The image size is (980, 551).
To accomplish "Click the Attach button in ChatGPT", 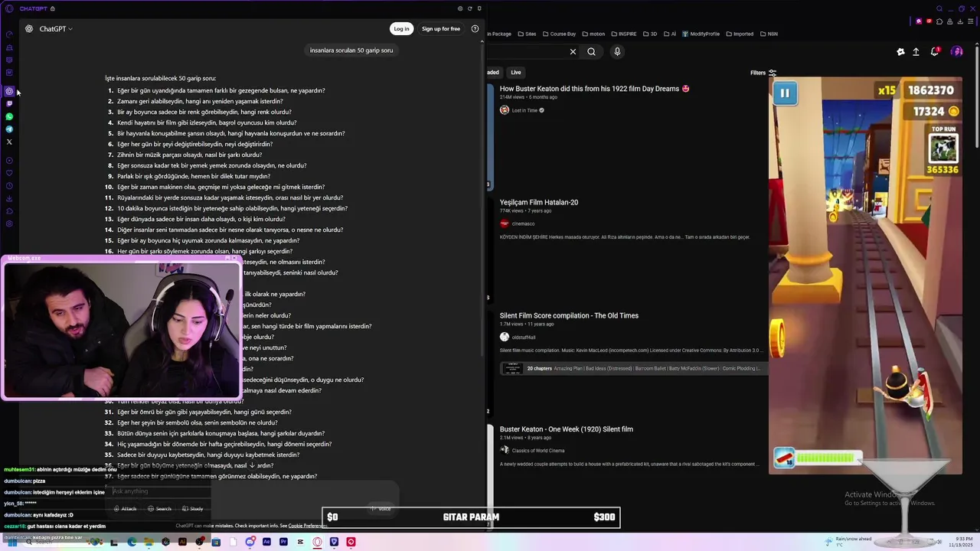I will (125, 509).
